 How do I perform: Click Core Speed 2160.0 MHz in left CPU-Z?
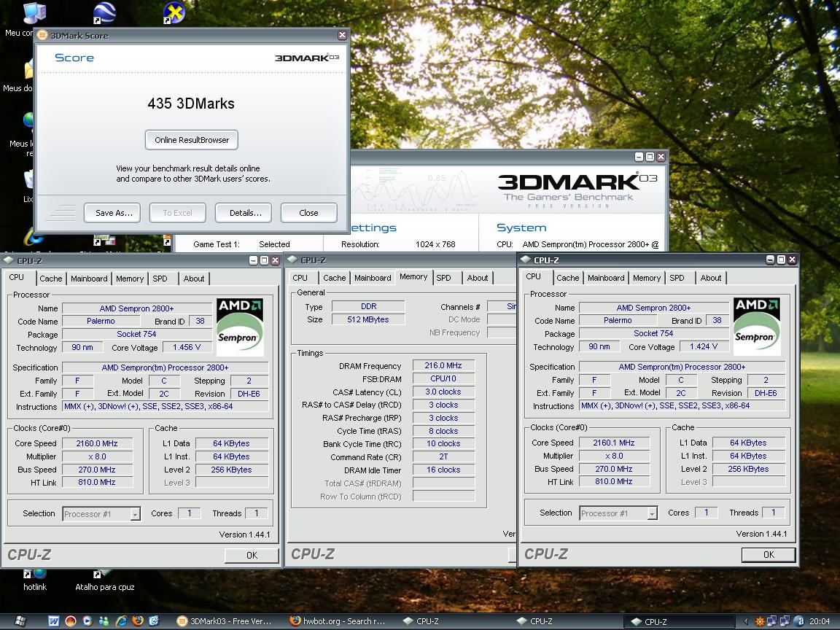(97, 443)
